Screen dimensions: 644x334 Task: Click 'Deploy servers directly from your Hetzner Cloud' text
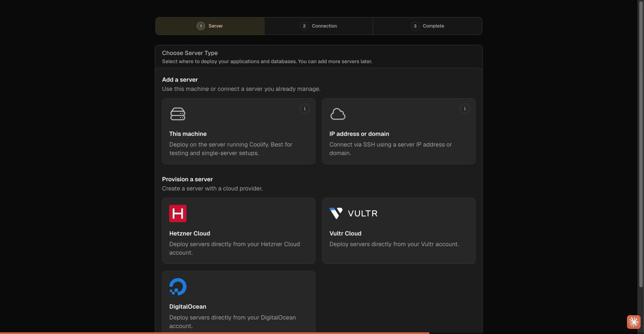click(x=235, y=248)
